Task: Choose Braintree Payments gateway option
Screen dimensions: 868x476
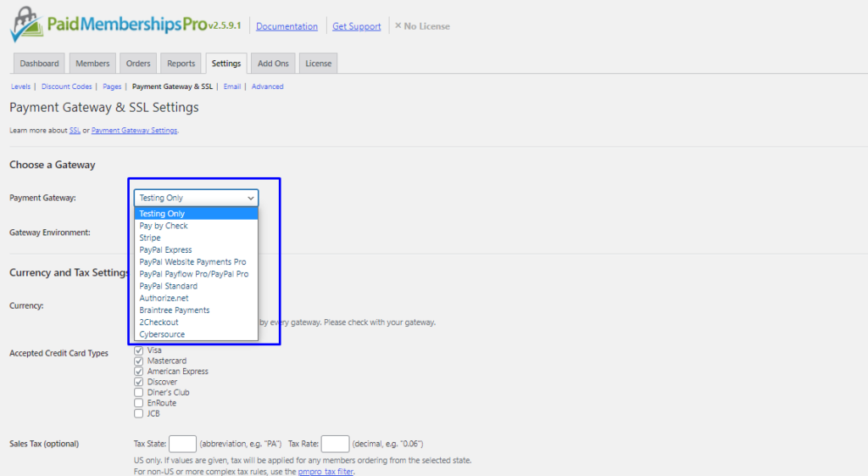Action: (196, 311)
